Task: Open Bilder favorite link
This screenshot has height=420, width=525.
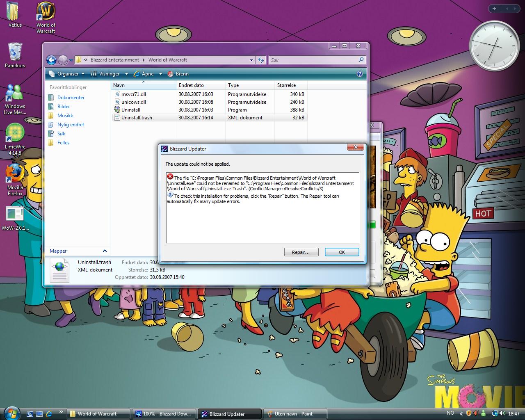Action: [64, 107]
